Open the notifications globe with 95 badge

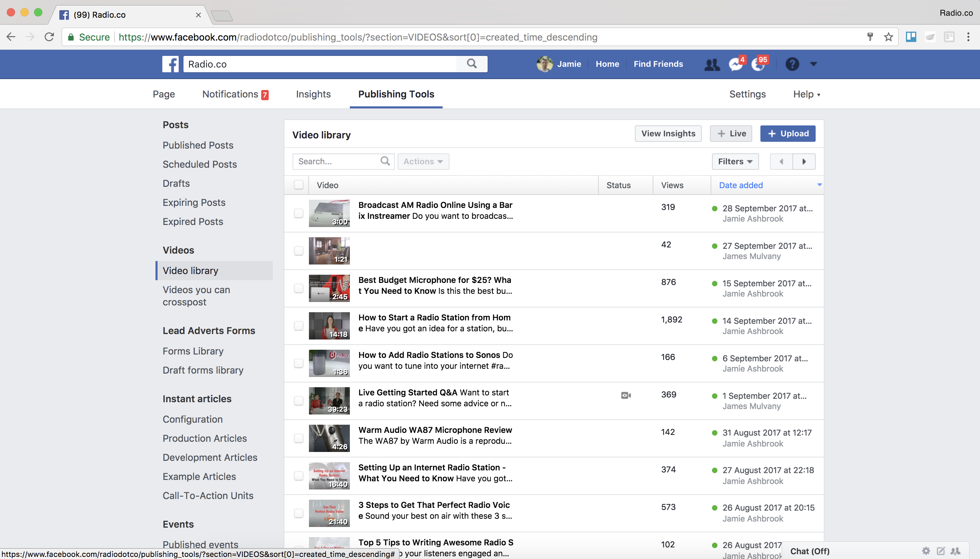[x=758, y=64]
